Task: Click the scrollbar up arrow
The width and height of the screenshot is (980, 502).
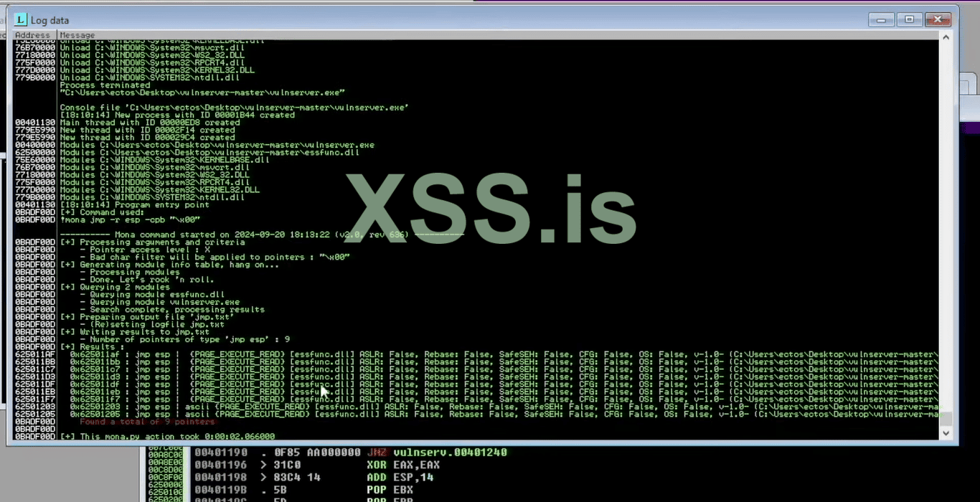Action: pyautogui.click(x=946, y=36)
